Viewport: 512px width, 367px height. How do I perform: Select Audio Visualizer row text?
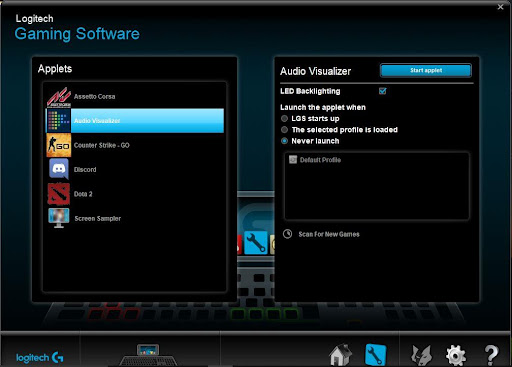[x=97, y=121]
